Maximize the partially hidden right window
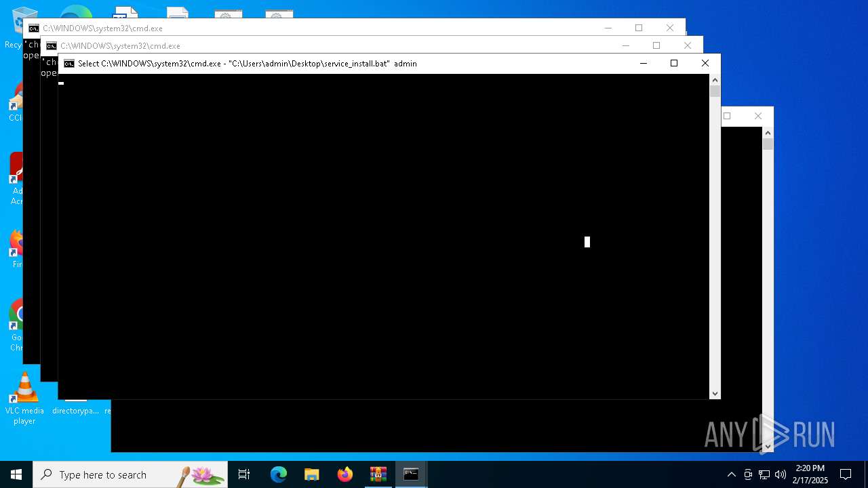 click(x=727, y=116)
